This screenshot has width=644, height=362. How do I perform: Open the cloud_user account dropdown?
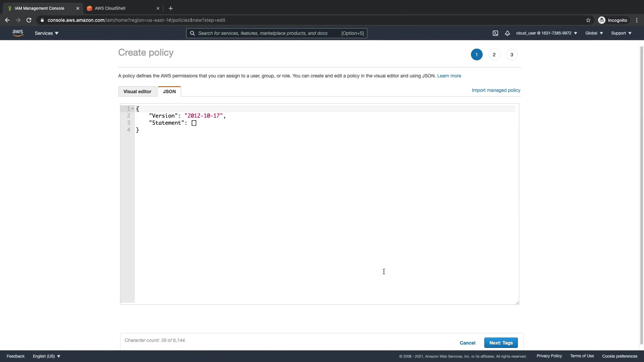(x=546, y=33)
